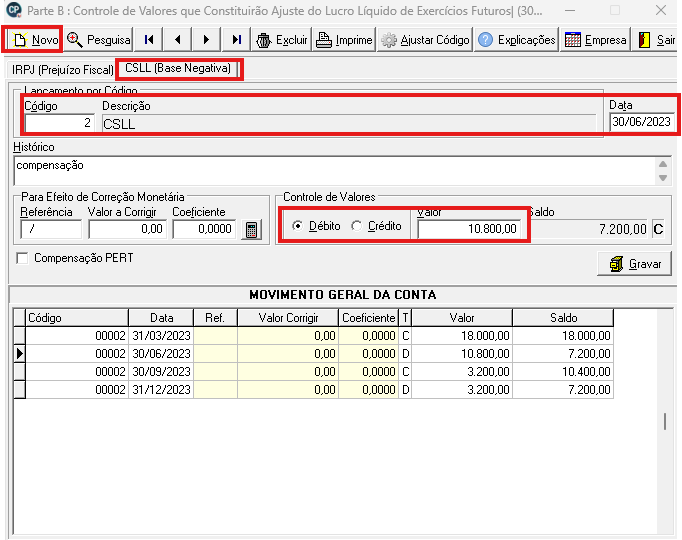Click the Saldo column header
This screenshot has width=682, height=540.
[563, 318]
